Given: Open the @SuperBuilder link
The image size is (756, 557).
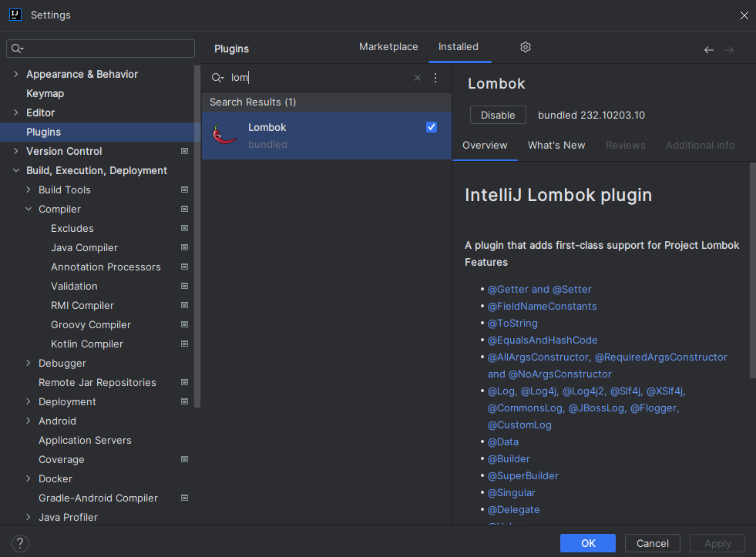Looking at the screenshot, I should (x=522, y=475).
